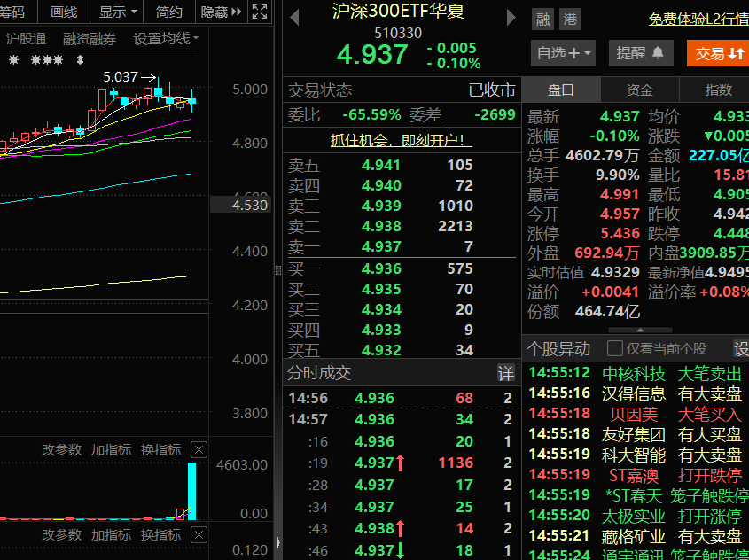Select the 买三 4.934 order row
The width and height of the screenshot is (749, 560).
[402, 309]
